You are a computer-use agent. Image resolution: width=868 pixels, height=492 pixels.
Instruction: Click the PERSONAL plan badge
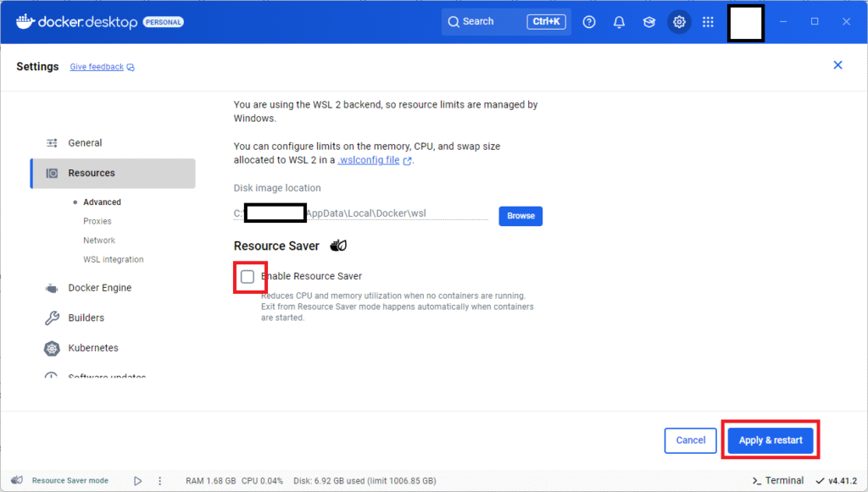click(x=164, y=22)
